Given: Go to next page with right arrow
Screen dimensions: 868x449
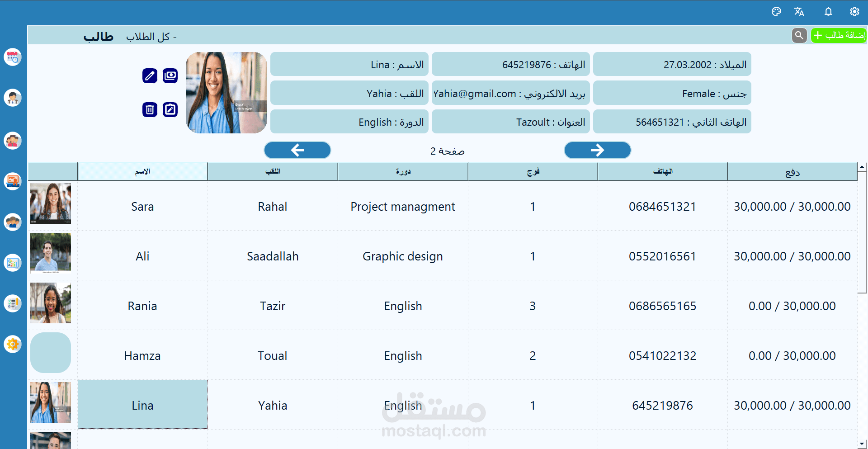Looking at the screenshot, I should [598, 150].
